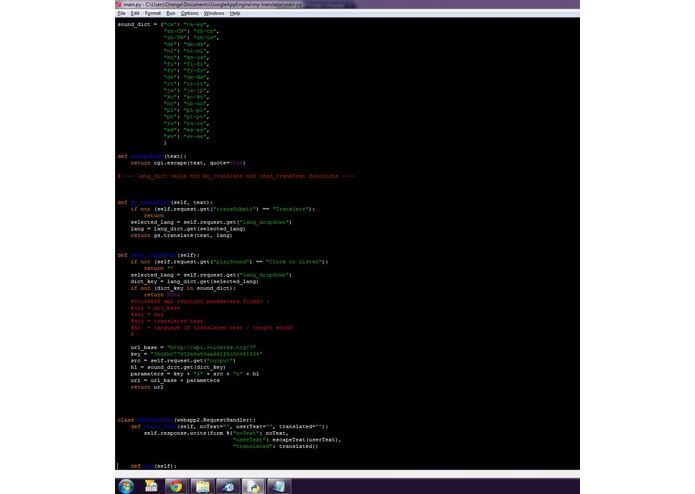This screenshot has width=695, height=494.
Task: Click the 'url_base =' assignment line
Action: click(x=193, y=348)
